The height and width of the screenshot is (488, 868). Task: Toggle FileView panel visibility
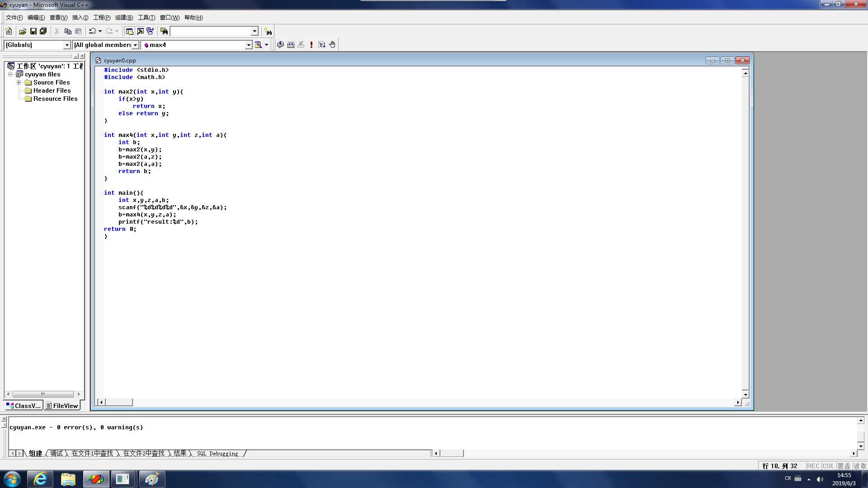(x=64, y=405)
